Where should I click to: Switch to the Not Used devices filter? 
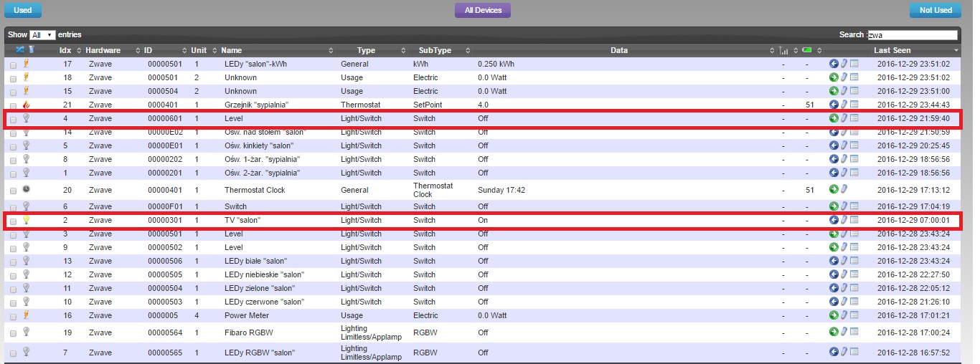(935, 10)
